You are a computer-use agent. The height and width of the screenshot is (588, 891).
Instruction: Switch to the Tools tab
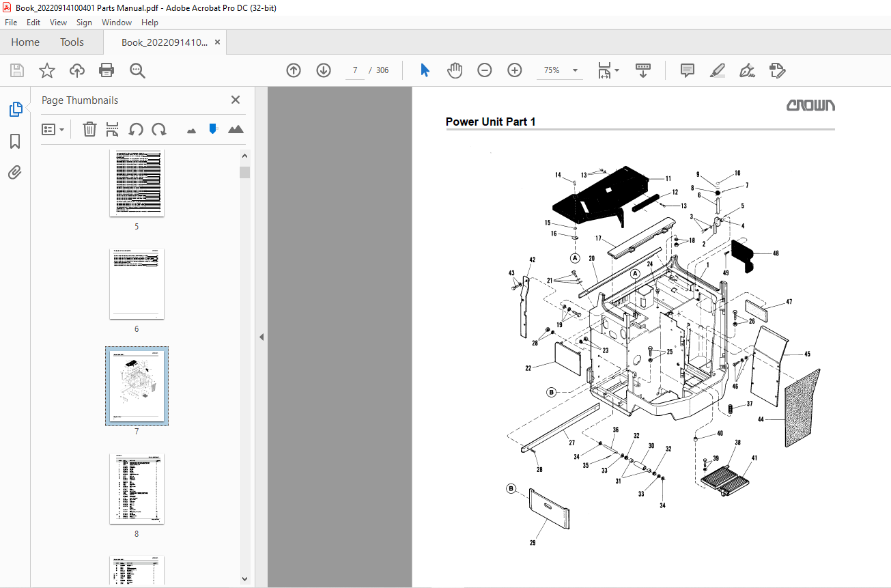(72, 42)
